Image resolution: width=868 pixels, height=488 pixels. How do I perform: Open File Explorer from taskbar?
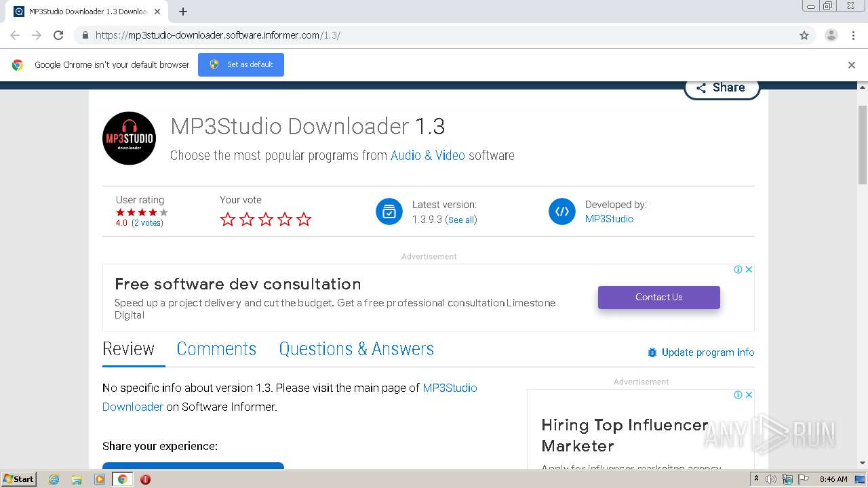tap(77, 479)
